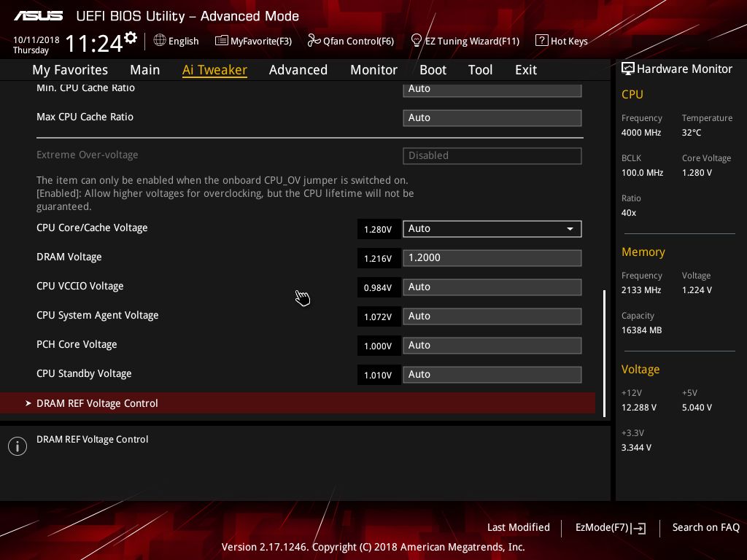Click the 5.040 V reading

(697, 408)
